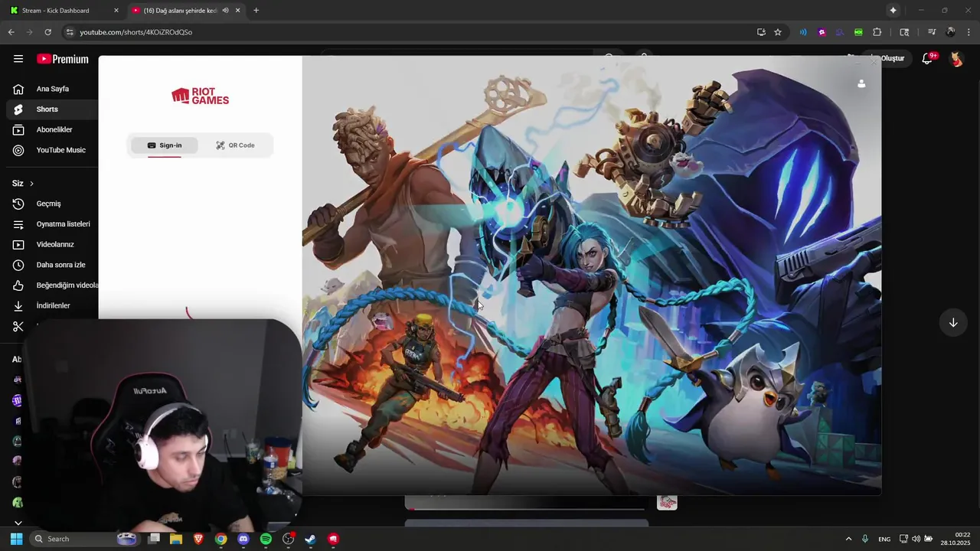Select the Sign-in tab in Riot window

click(165, 145)
